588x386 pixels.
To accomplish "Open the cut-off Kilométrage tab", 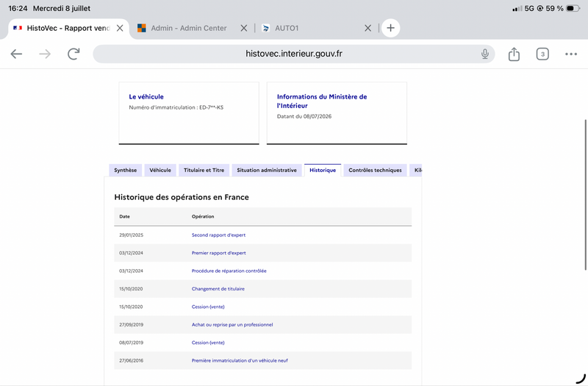I will click(416, 171).
